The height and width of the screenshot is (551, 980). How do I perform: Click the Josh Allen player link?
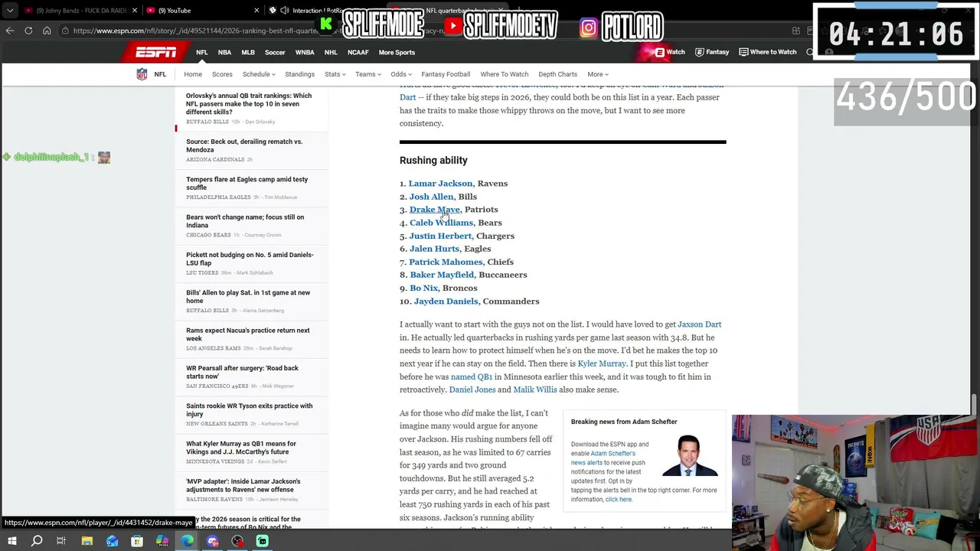click(431, 197)
